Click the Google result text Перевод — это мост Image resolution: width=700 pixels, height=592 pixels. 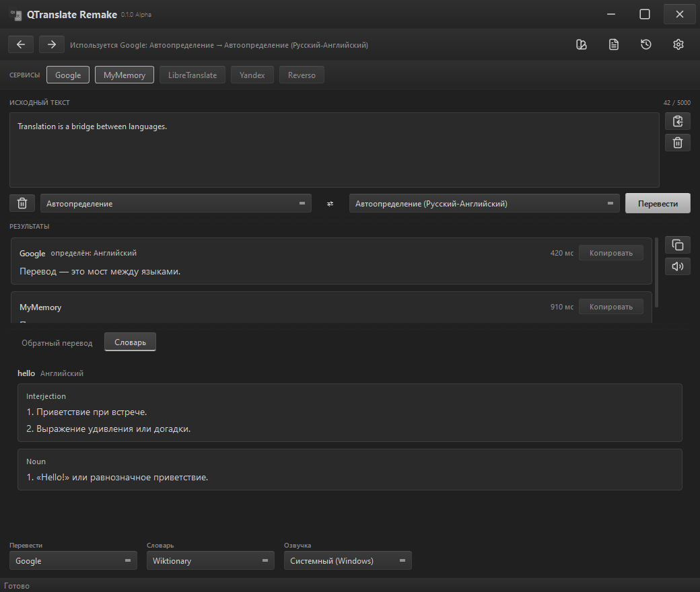tap(100, 272)
